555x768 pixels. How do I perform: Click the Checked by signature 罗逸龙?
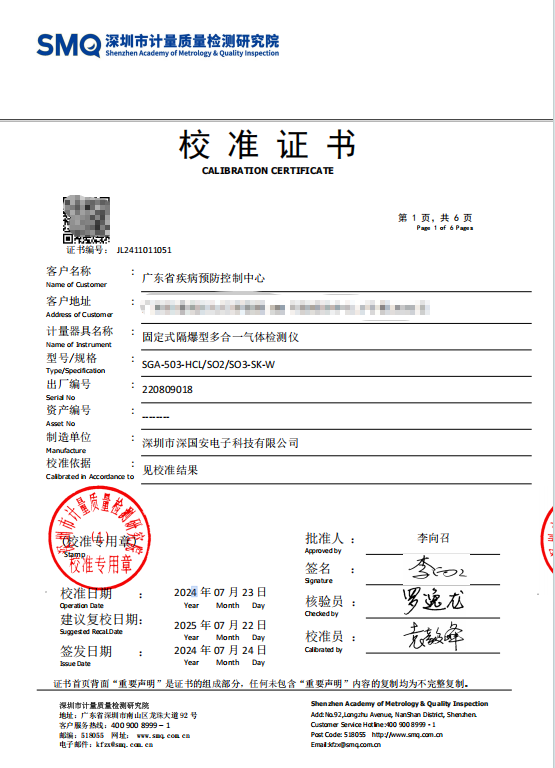433,601
